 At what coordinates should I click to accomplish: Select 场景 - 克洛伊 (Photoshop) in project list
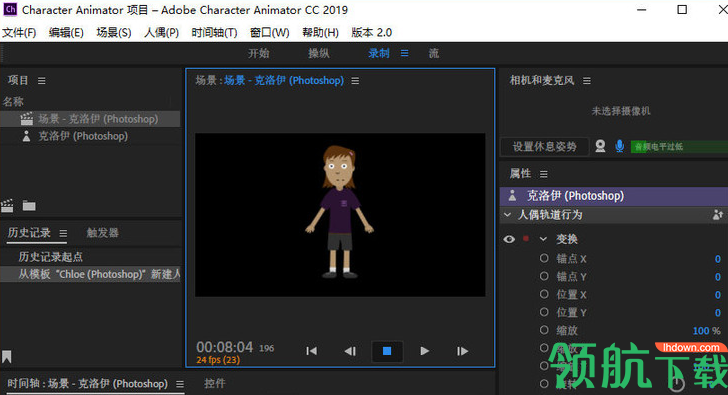90,119
